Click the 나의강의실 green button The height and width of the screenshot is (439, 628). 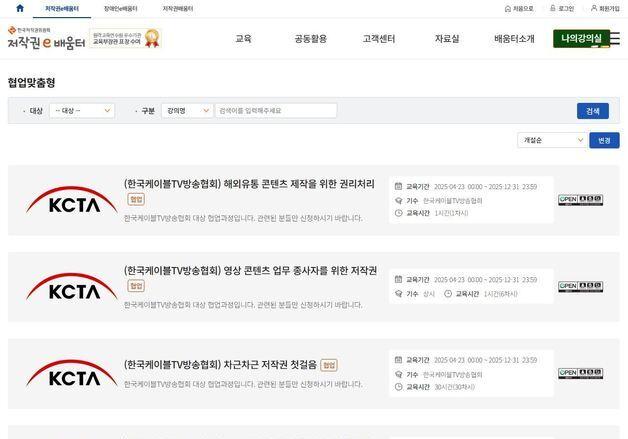pos(581,39)
